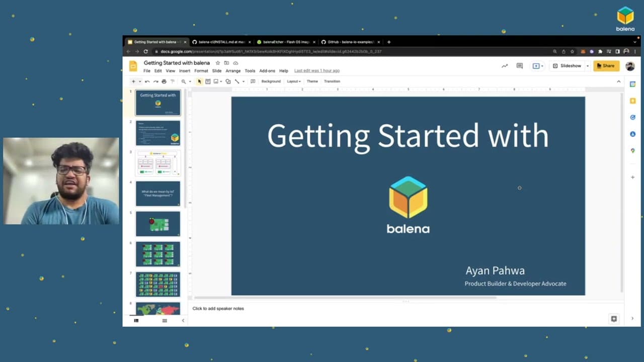Image resolution: width=644 pixels, height=362 pixels.
Task: Select the Shape tool
Action: pos(228,81)
